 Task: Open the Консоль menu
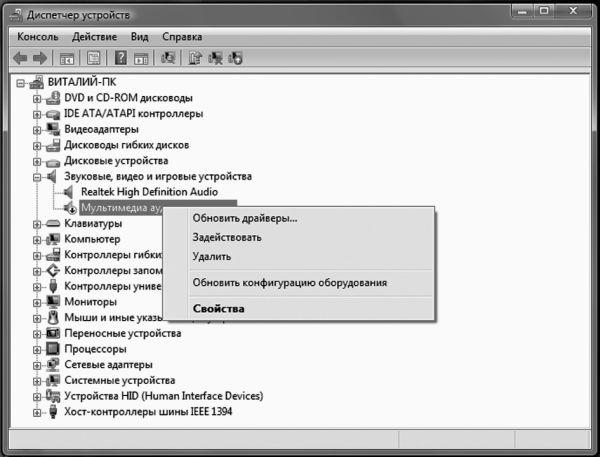(37, 36)
